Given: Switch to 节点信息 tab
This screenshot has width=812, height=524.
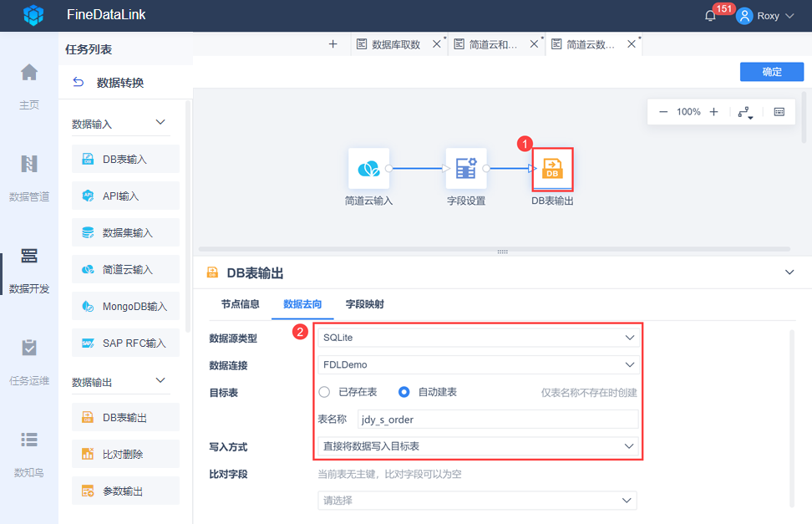Looking at the screenshot, I should pyautogui.click(x=241, y=304).
